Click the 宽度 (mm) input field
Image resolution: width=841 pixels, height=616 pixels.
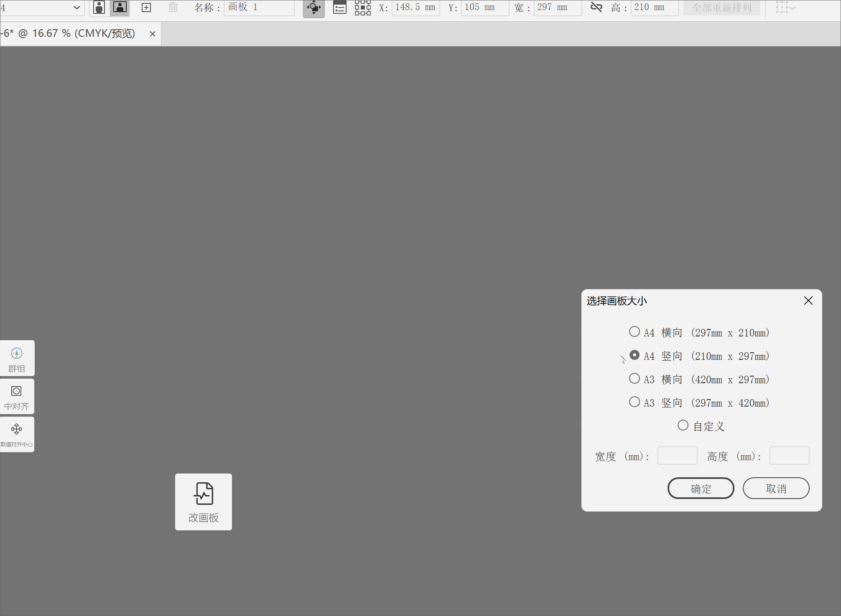(678, 456)
